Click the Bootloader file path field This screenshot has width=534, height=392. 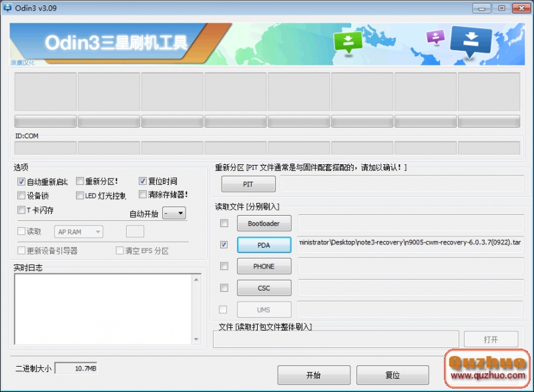(411, 223)
